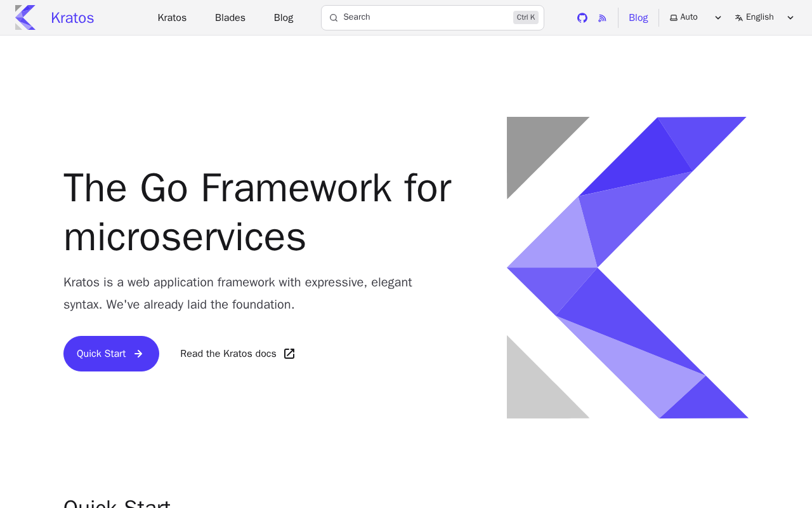The height and width of the screenshot is (508, 812).
Task: Click the Quick Start button
Action: point(111,354)
